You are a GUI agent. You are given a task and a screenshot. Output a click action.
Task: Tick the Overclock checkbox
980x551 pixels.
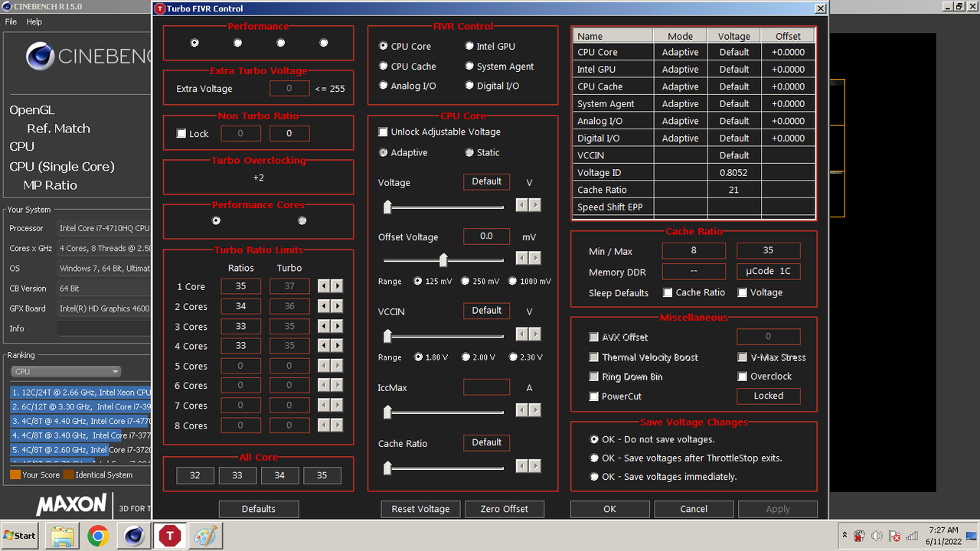(x=742, y=377)
